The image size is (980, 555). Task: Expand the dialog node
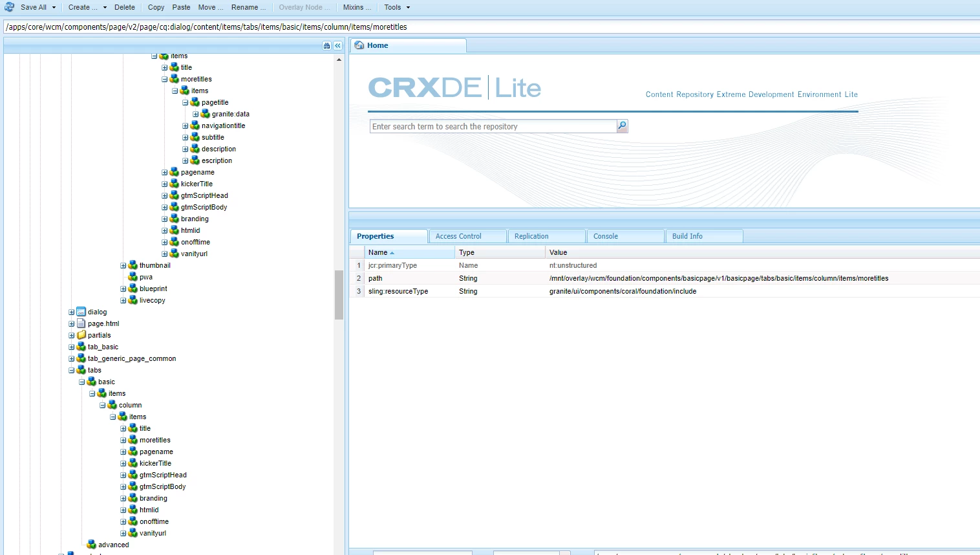[71, 312]
